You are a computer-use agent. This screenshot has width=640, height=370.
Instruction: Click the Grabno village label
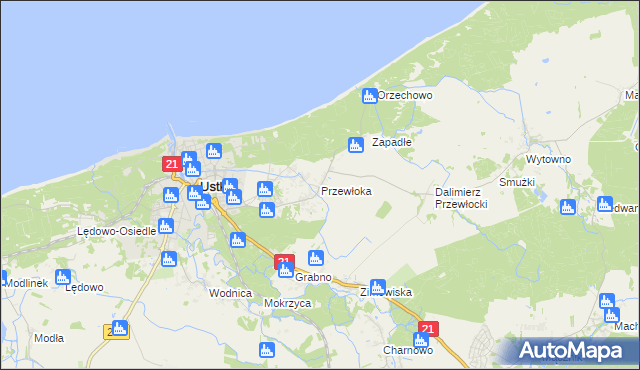point(313,277)
